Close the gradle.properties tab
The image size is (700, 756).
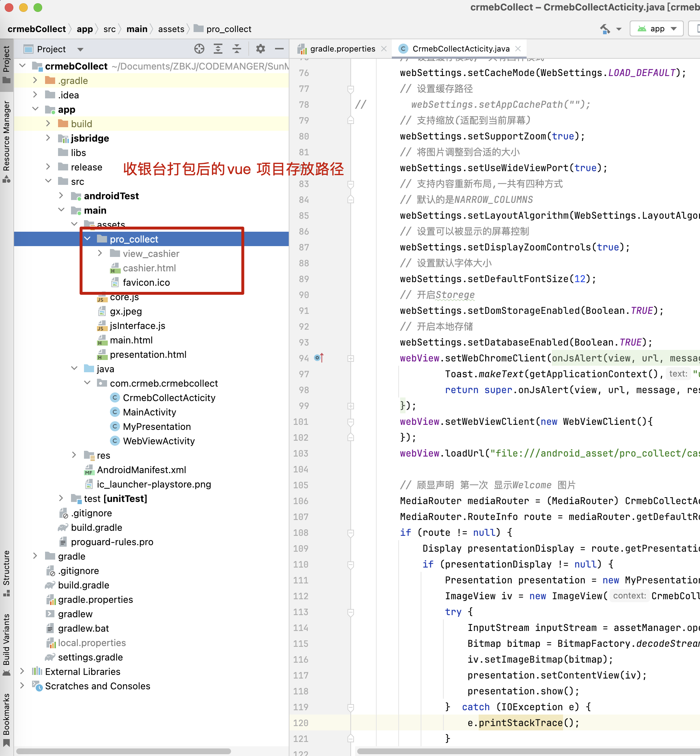pos(384,49)
